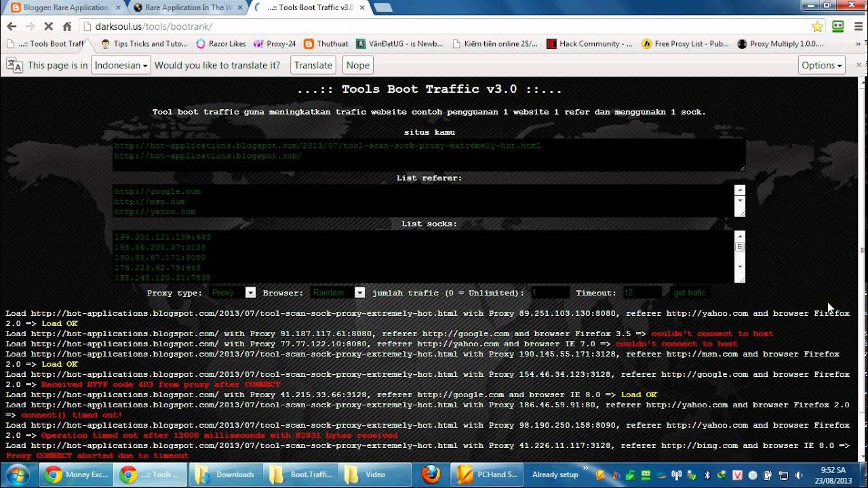
Task: Open the Razor Likes bookmark
Action: pos(221,43)
